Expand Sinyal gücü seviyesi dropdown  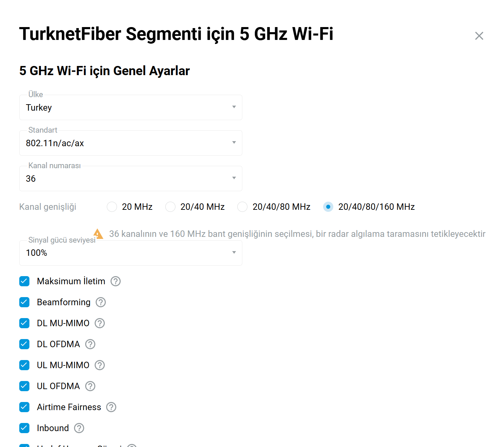[x=131, y=253]
